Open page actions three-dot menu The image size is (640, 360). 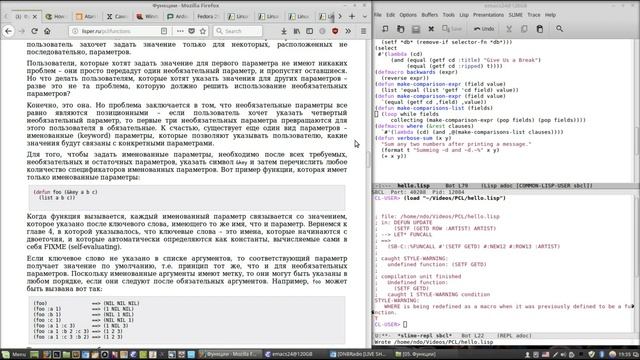pyautogui.click(x=180, y=31)
